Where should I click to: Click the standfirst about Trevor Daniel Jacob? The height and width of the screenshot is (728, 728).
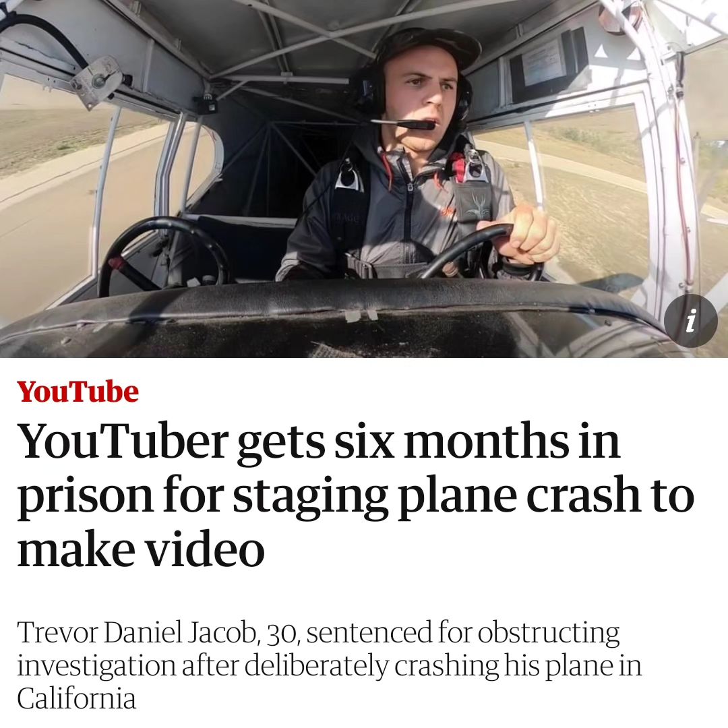pos(329,665)
